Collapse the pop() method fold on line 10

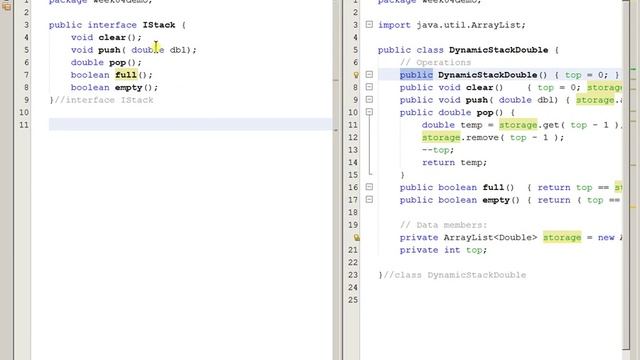[369, 112]
